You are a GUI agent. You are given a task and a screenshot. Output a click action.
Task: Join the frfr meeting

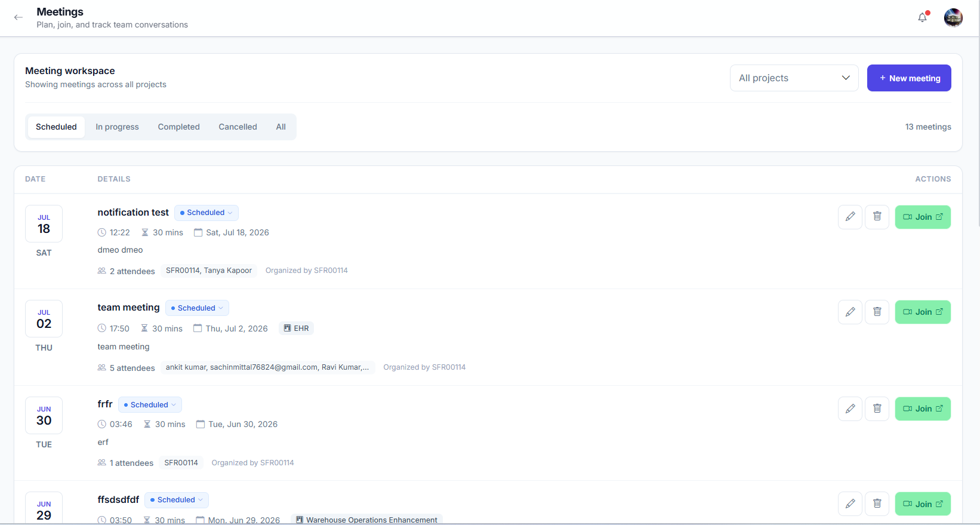point(923,409)
